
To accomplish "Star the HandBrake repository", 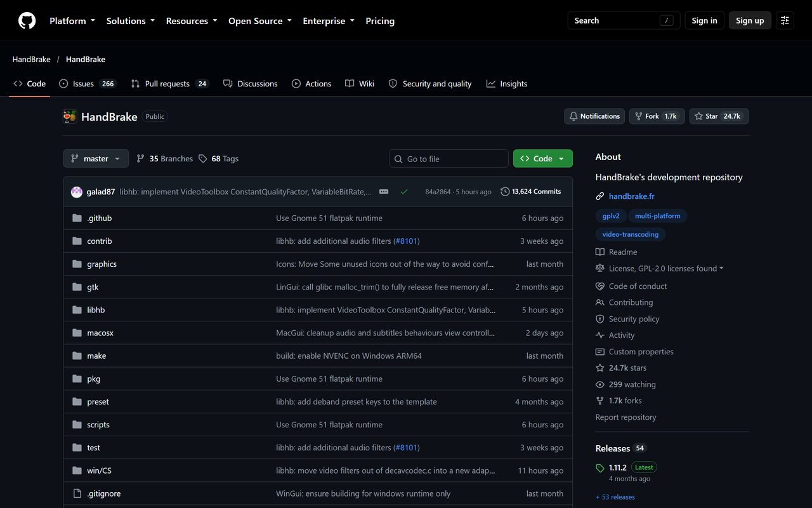I will pyautogui.click(x=719, y=116).
